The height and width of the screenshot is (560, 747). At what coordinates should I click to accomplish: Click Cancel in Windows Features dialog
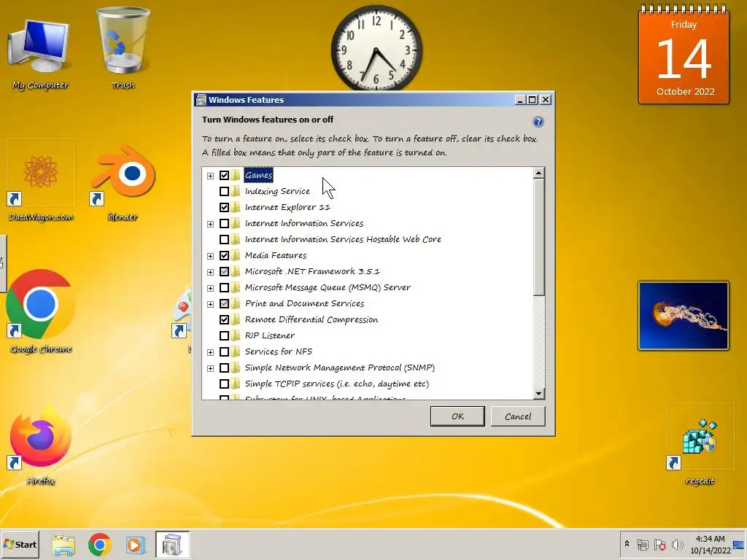coord(518,416)
